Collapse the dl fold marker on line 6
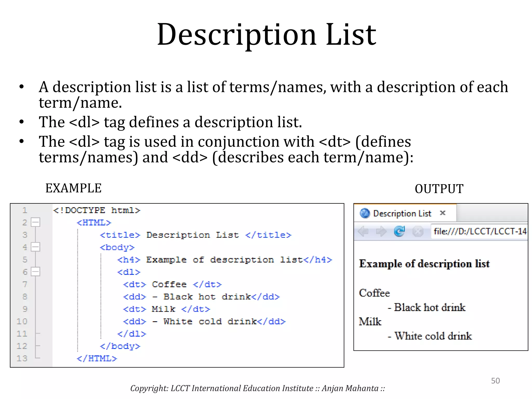 coord(35,272)
